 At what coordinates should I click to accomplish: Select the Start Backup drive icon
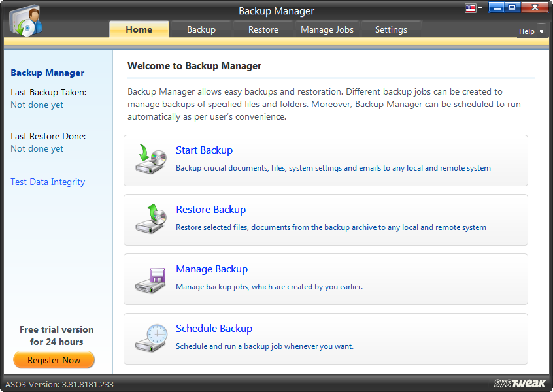click(150, 159)
